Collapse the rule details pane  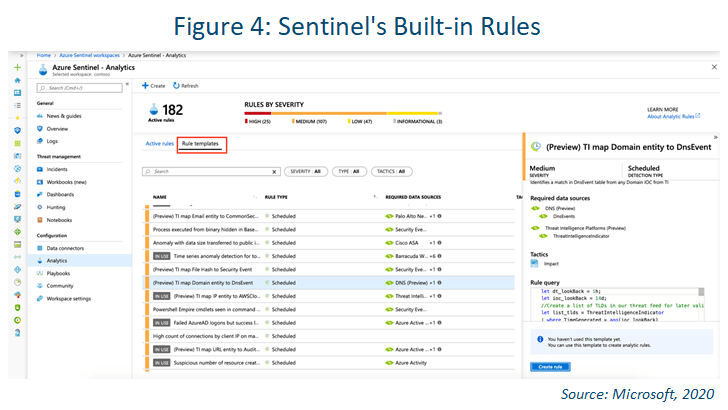coord(715,137)
